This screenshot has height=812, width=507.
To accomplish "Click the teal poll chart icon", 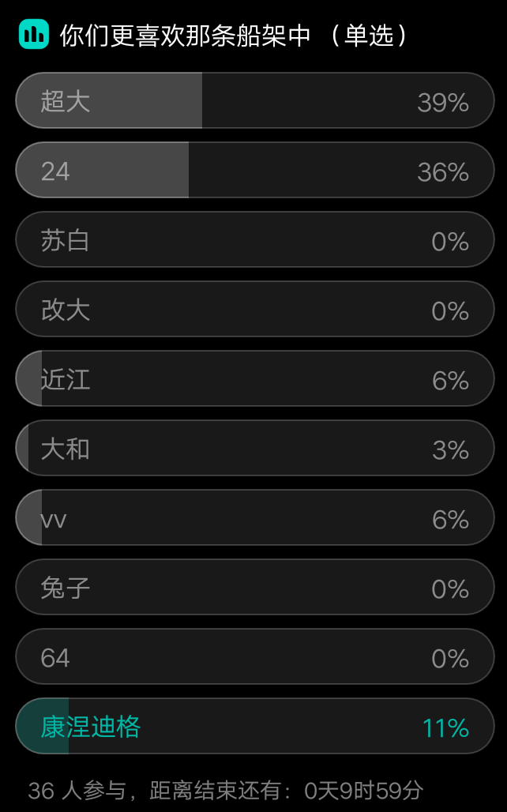I will (33, 35).
